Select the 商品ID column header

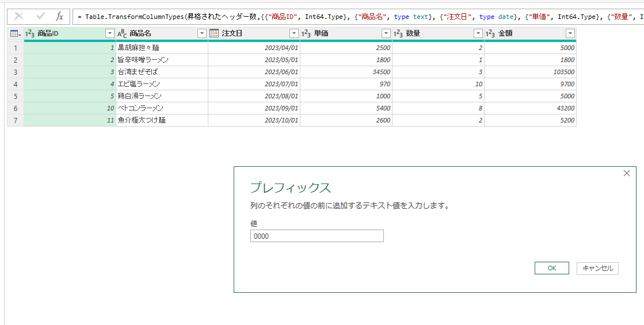pyautogui.click(x=70, y=33)
